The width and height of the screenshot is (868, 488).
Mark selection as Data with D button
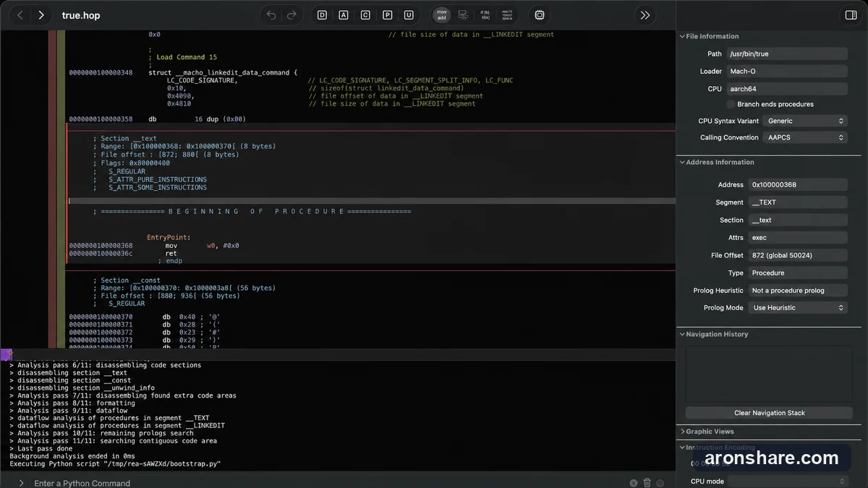(322, 15)
